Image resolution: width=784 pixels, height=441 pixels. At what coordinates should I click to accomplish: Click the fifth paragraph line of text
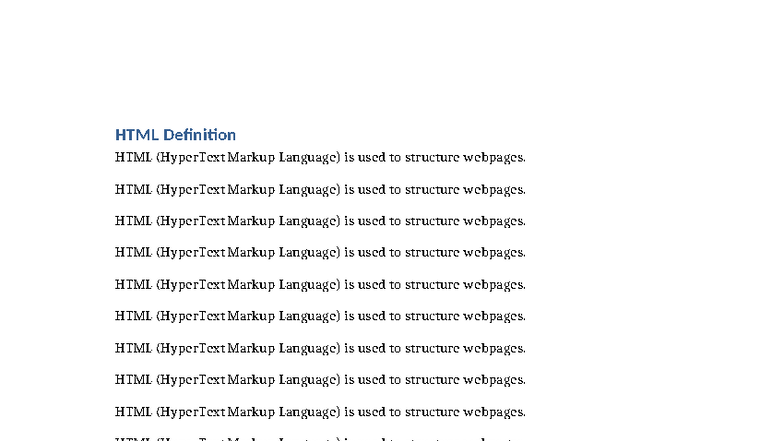click(320, 285)
